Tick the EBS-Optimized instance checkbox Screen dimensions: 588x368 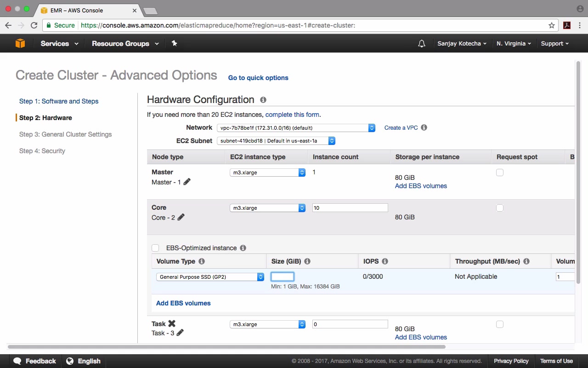155,248
